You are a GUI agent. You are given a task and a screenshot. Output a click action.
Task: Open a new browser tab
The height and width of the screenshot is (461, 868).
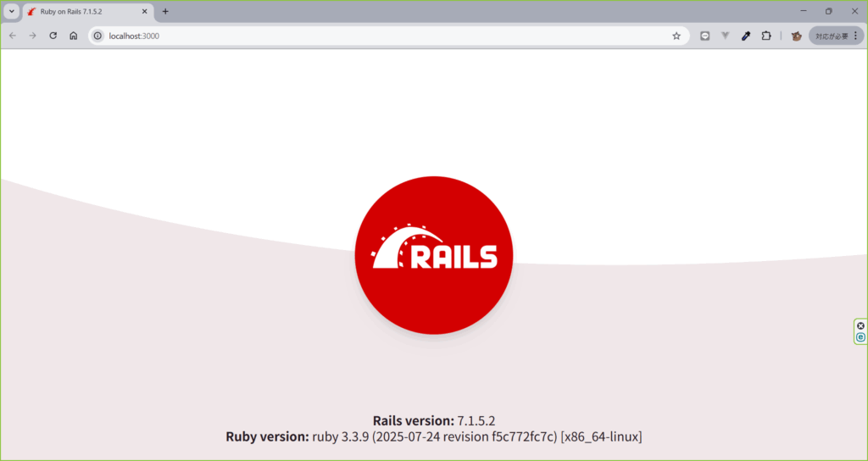(x=165, y=11)
